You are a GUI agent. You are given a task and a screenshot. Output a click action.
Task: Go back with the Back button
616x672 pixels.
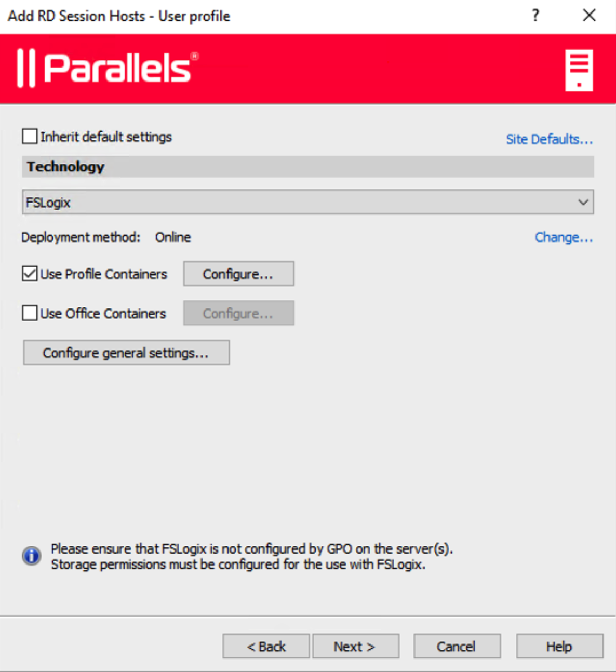tap(266, 647)
